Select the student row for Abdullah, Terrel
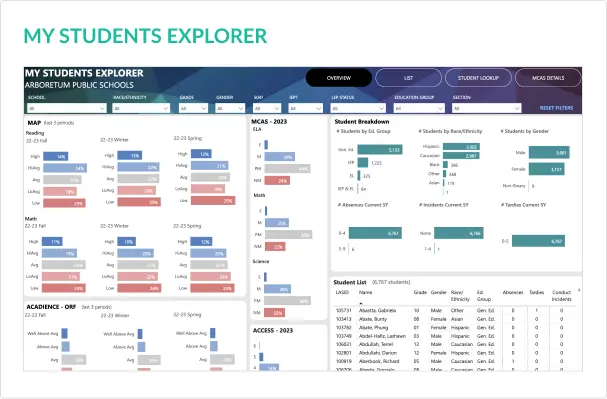This screenshot has width=607, height=399. click(x=454, y=344)
